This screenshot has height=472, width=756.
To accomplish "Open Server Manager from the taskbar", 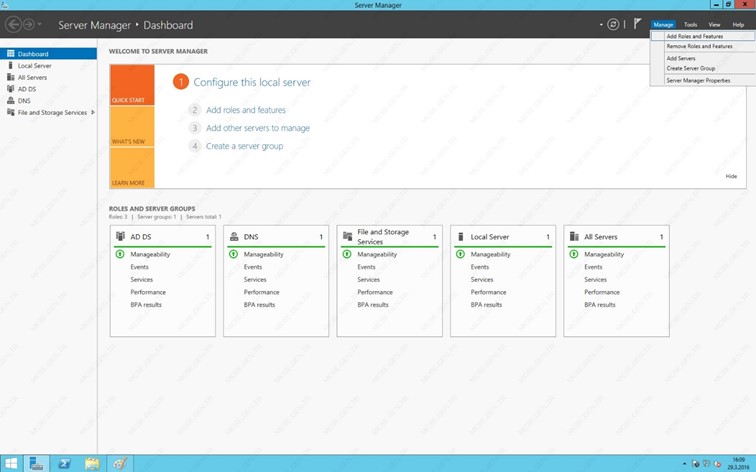I will (x=36, y=464).
